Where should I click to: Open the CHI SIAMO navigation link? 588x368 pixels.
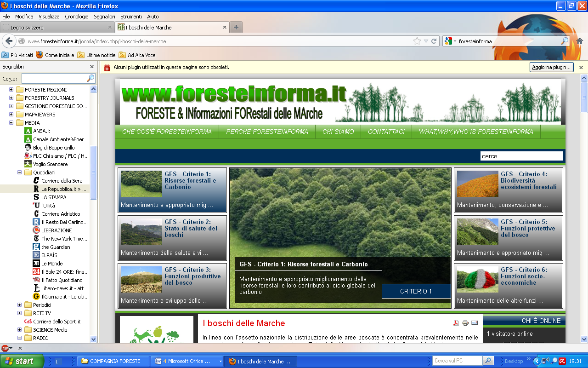[338, 132]
